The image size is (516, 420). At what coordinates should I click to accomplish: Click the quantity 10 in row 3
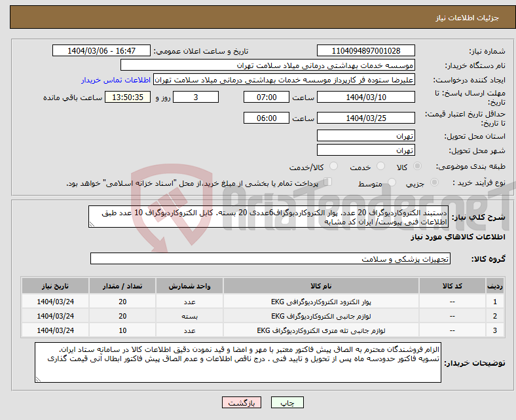[122, 330]
